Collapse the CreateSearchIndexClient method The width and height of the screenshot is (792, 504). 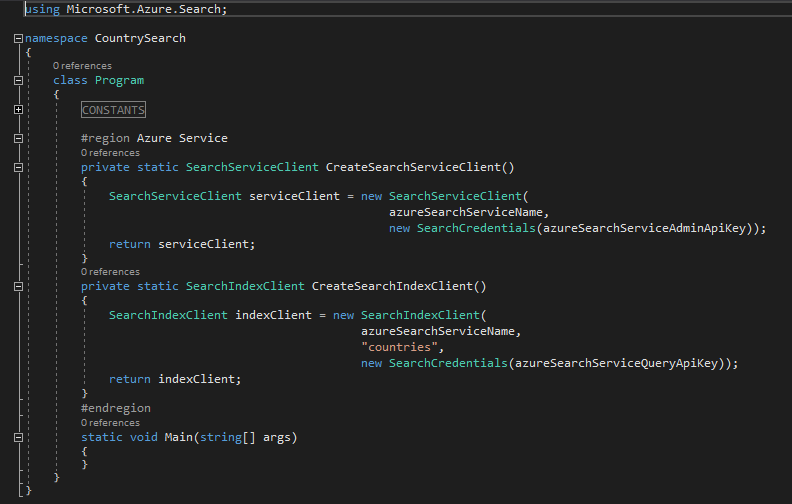coord(18,286)
